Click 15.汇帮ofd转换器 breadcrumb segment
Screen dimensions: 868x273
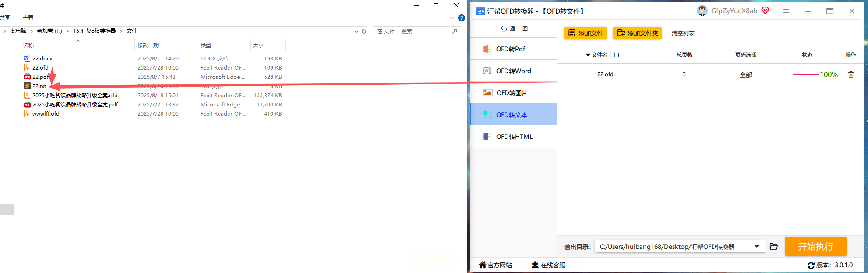point(94,31)
